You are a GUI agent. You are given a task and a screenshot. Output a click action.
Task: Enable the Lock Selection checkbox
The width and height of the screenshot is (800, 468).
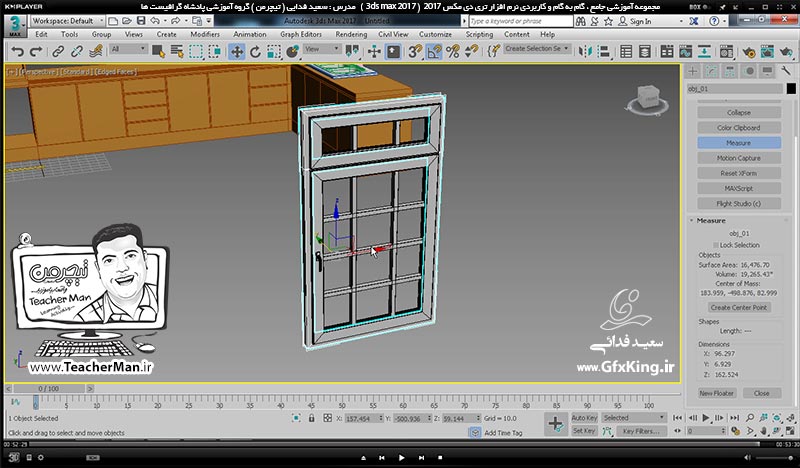coord(715,245)
